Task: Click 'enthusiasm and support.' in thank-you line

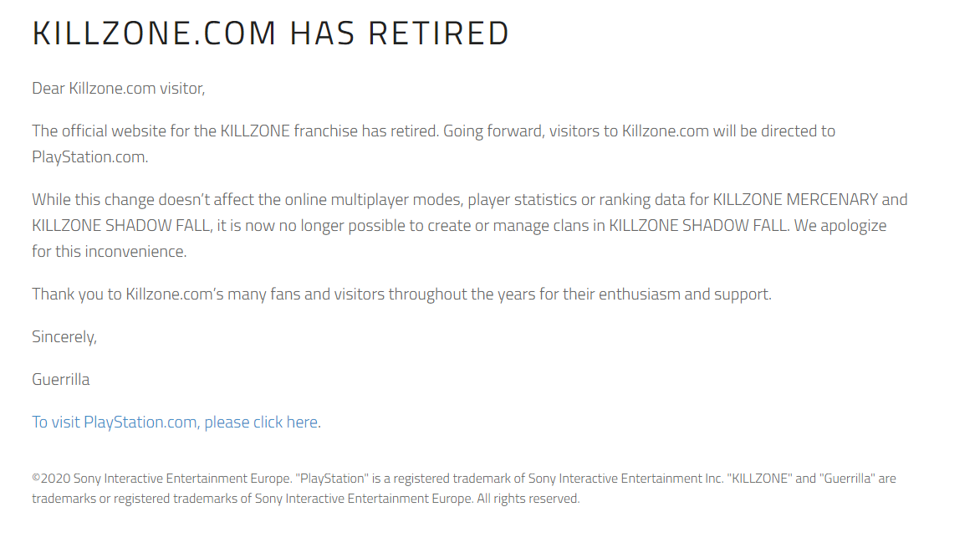Action: [x=685, y=294]
